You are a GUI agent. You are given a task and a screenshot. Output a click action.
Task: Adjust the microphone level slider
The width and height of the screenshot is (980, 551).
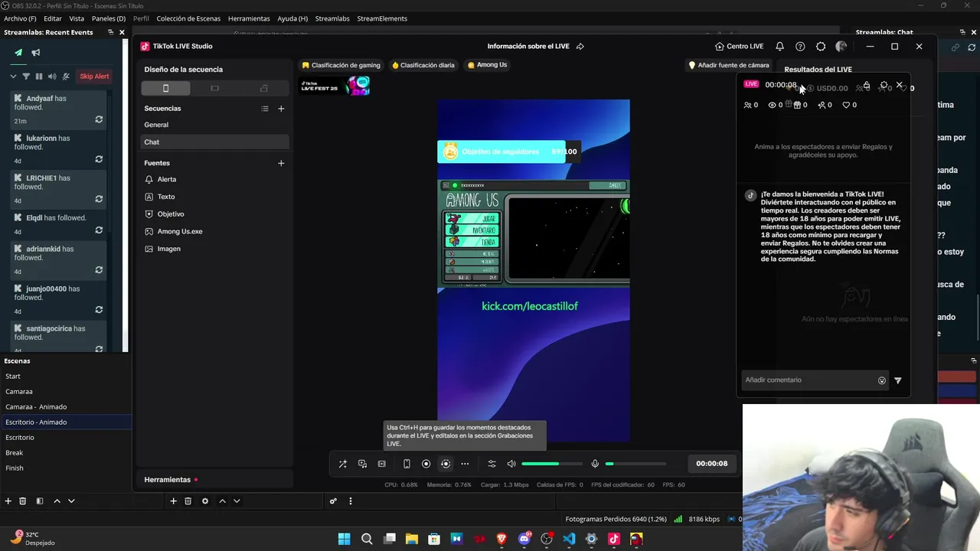pos(635,464)
